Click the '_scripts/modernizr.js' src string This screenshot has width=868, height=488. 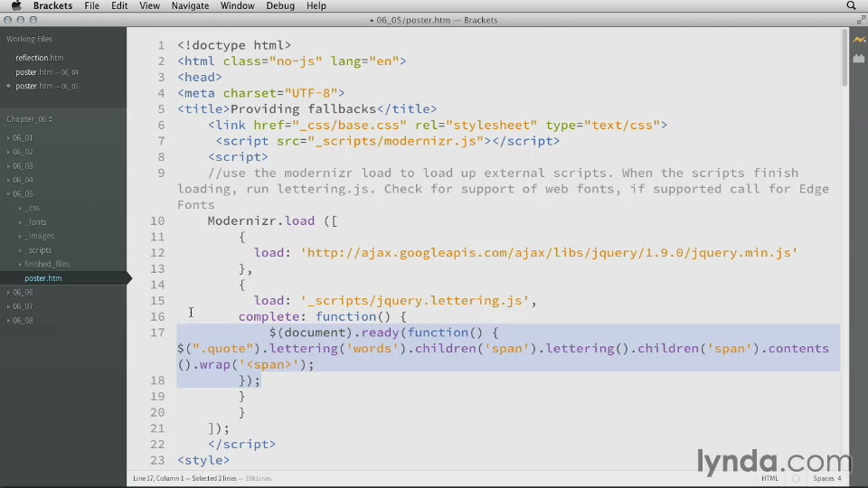(396, 141)
